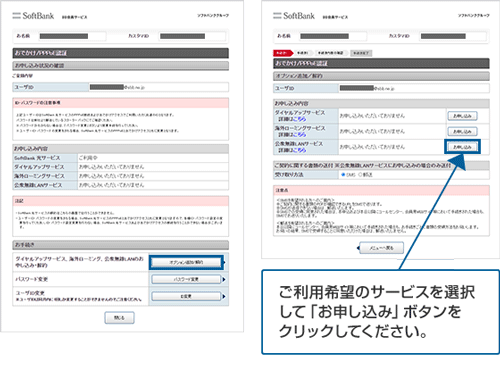Click the grey final step box in the progress bar
The width and height of the screenshot is (500, 366).
(x=361, y=53)
